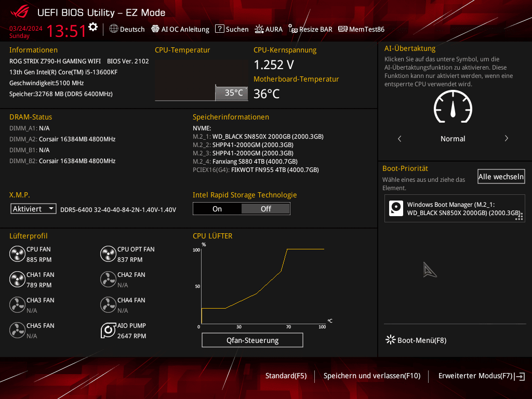This screenshot has height=399, width=532.
Task: Click Speichern und verlassen(F10)
Action: 372,376
